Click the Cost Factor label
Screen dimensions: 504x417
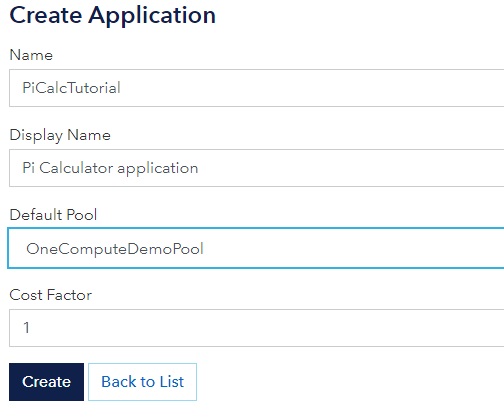pos(51,295)
